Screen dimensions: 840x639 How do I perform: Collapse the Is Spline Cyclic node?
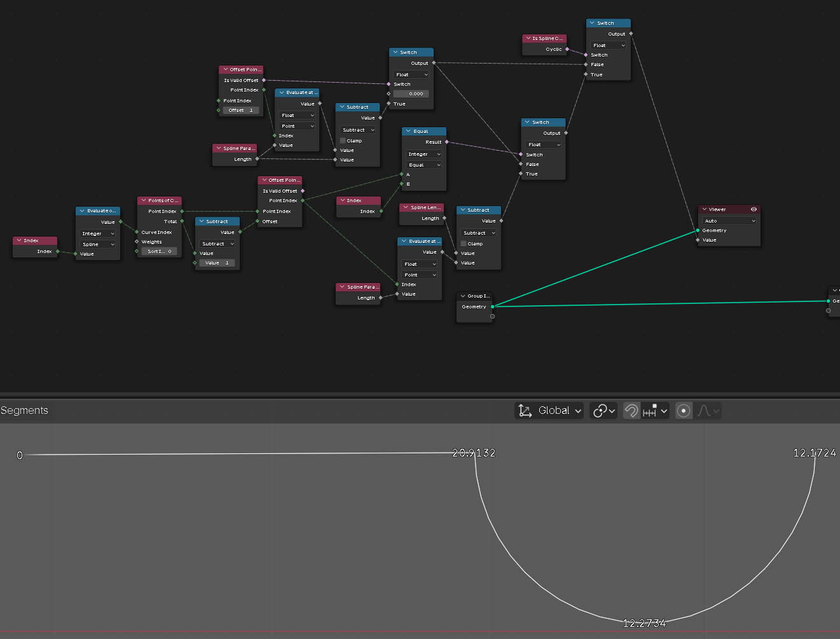click(x=527, y=39)
